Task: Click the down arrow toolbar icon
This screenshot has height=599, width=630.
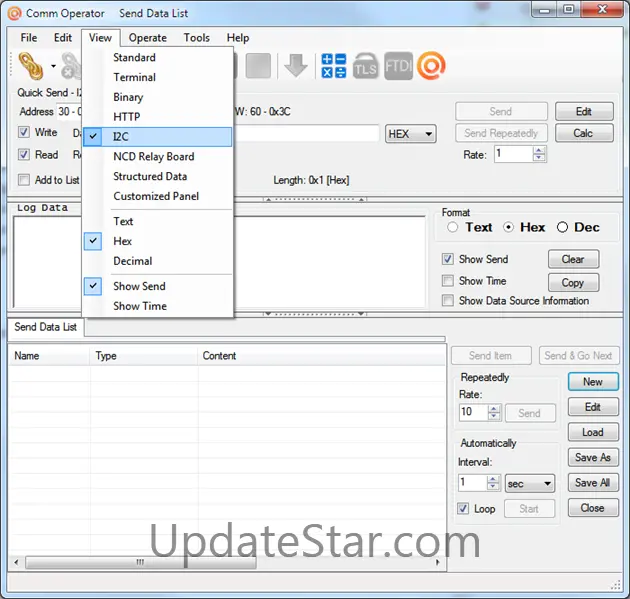Action: (295, 66)
